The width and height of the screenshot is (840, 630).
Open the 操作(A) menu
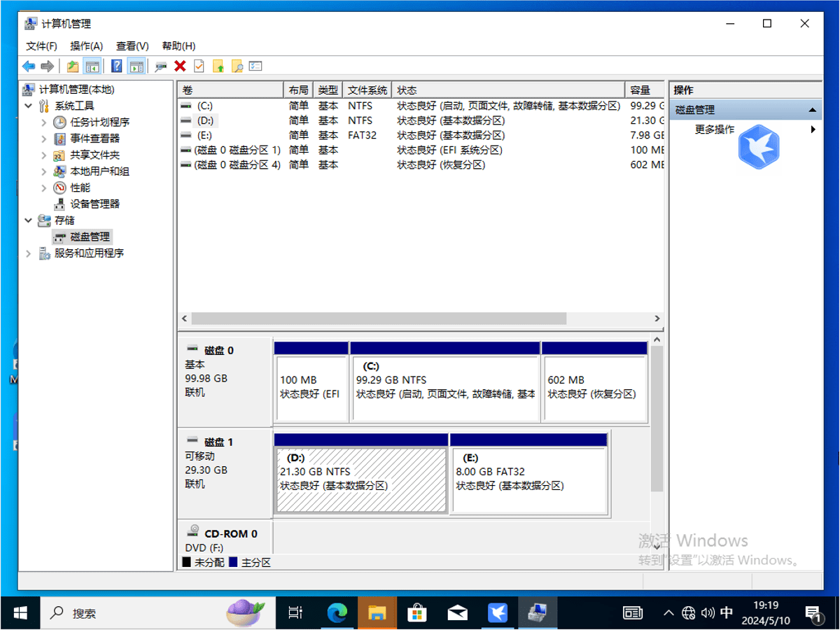(x=86, y=46)
